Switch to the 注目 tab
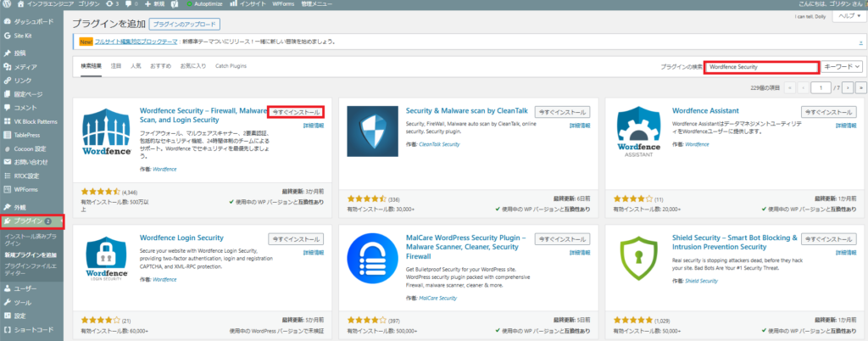Screen dimensions: 868x341 116,66
